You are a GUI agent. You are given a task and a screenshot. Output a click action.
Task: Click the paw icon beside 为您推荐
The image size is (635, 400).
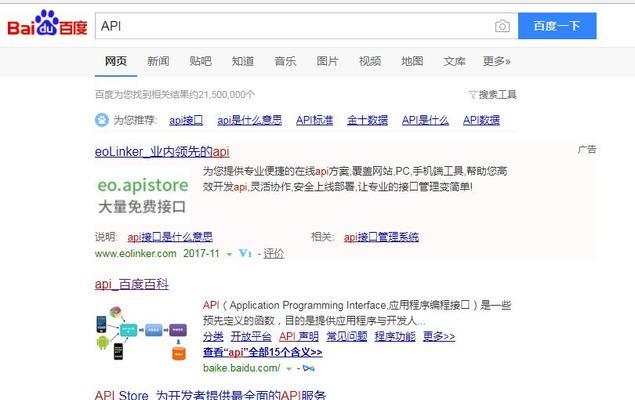tap(102, 120)
